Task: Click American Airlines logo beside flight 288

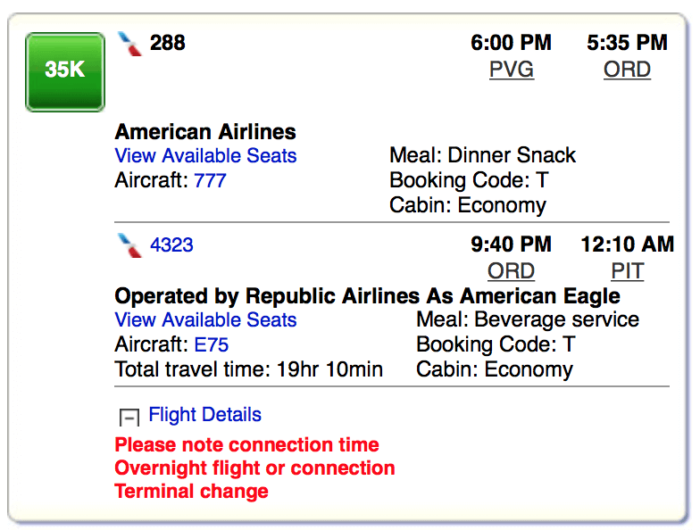Action: (x=129, y=44)
